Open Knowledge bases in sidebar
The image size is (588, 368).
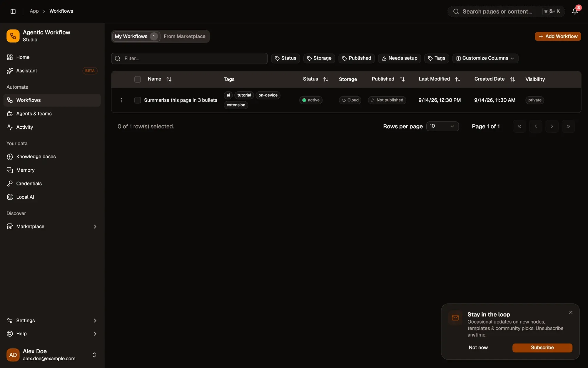tap(52, 157)
